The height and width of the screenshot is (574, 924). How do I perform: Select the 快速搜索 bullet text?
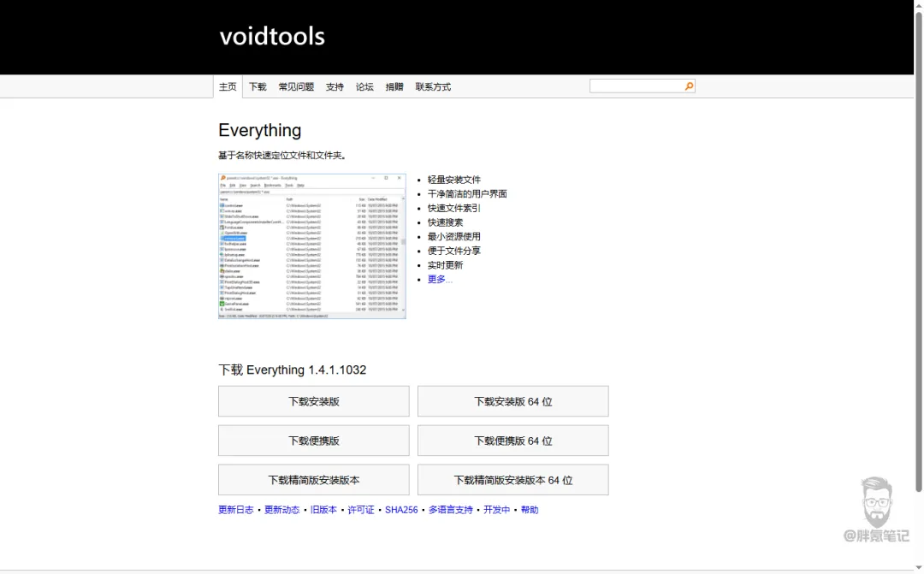[x=445, y=222]
